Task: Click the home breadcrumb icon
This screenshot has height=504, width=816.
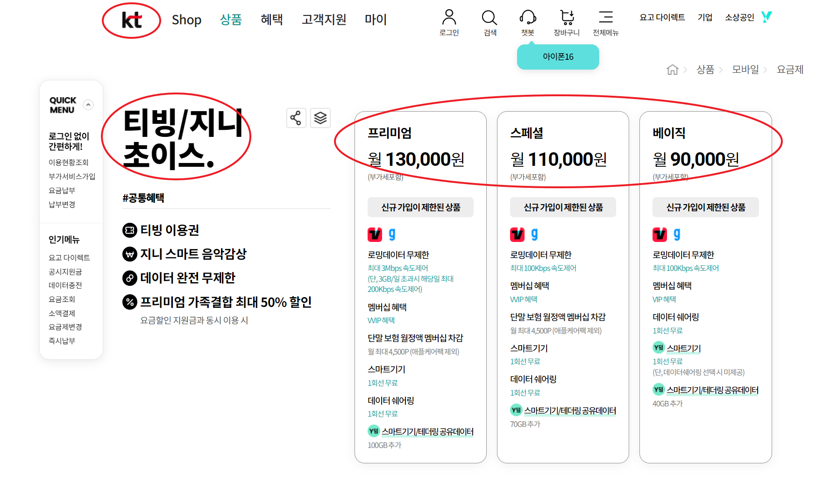Action: [672, 70]
